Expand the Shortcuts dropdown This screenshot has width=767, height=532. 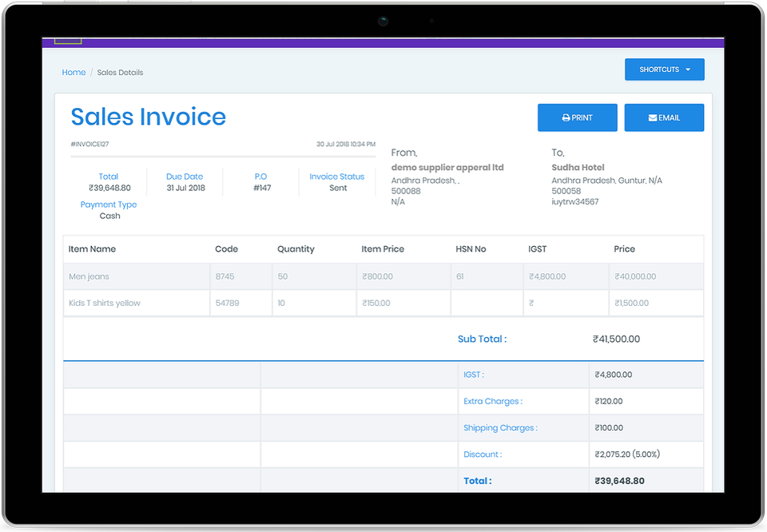[664, 69]
